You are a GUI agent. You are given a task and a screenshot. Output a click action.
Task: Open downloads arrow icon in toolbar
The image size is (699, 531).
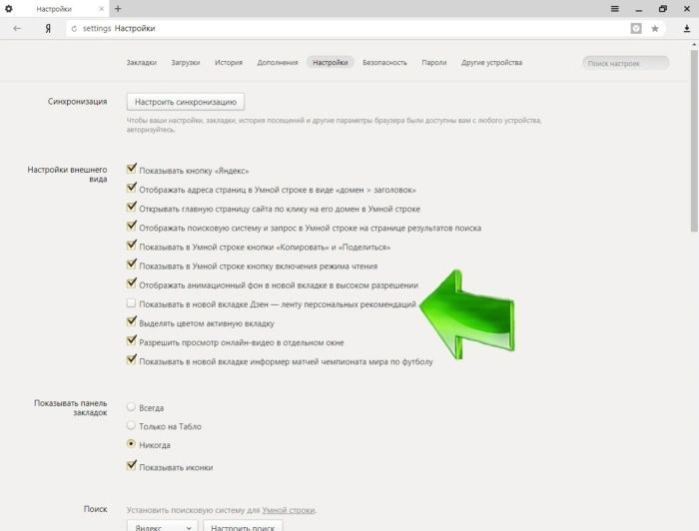pos(687,29)
